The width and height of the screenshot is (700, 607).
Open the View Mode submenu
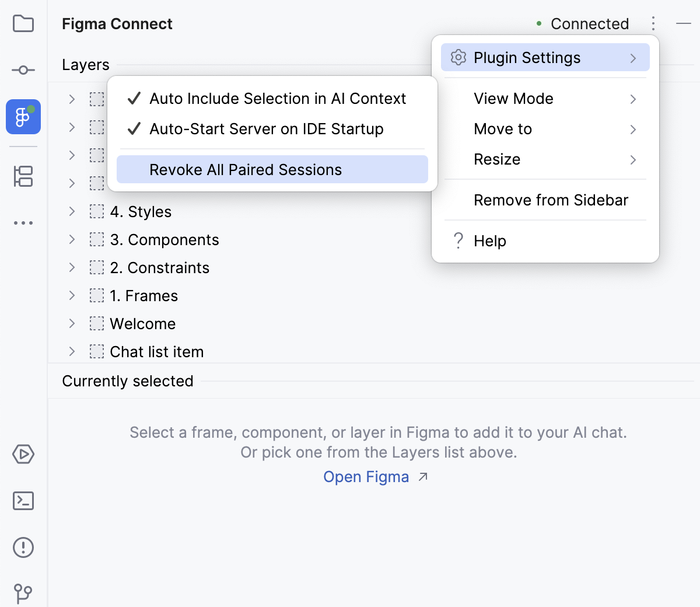point(545,98)
